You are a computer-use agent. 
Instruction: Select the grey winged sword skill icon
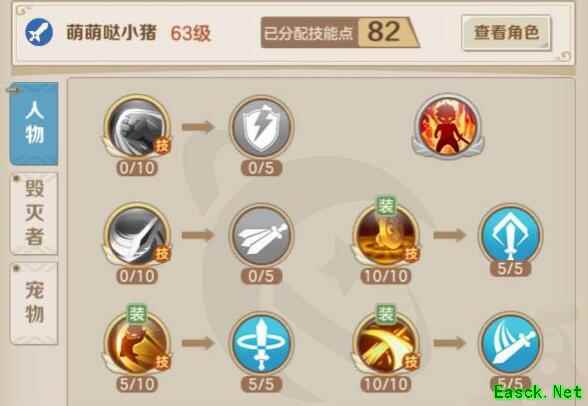pos(261,235)
